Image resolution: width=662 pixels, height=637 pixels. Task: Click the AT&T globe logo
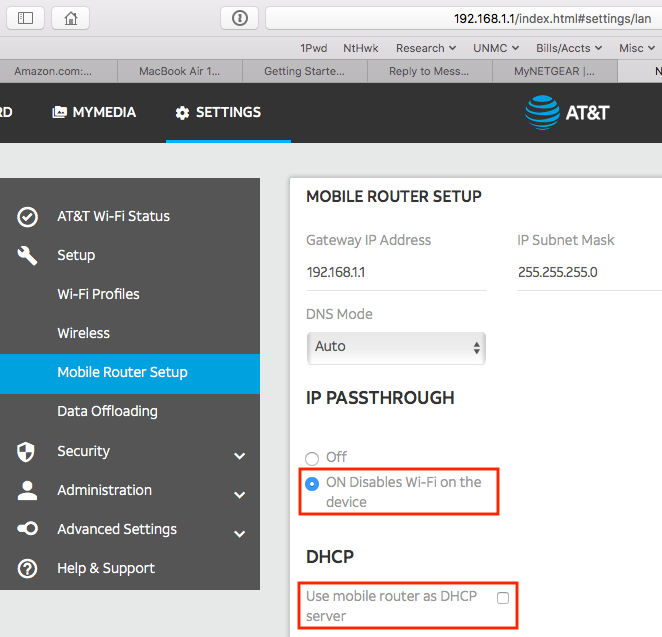pos(542,113)
